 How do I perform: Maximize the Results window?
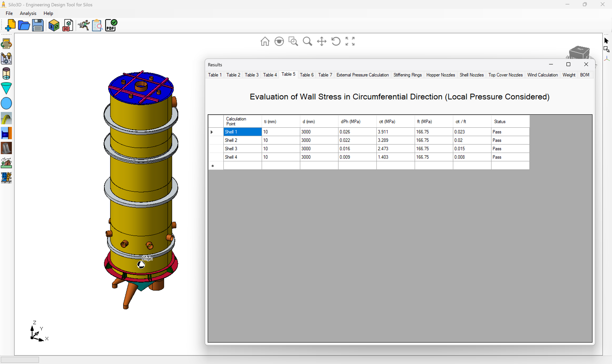pos(568,64)
